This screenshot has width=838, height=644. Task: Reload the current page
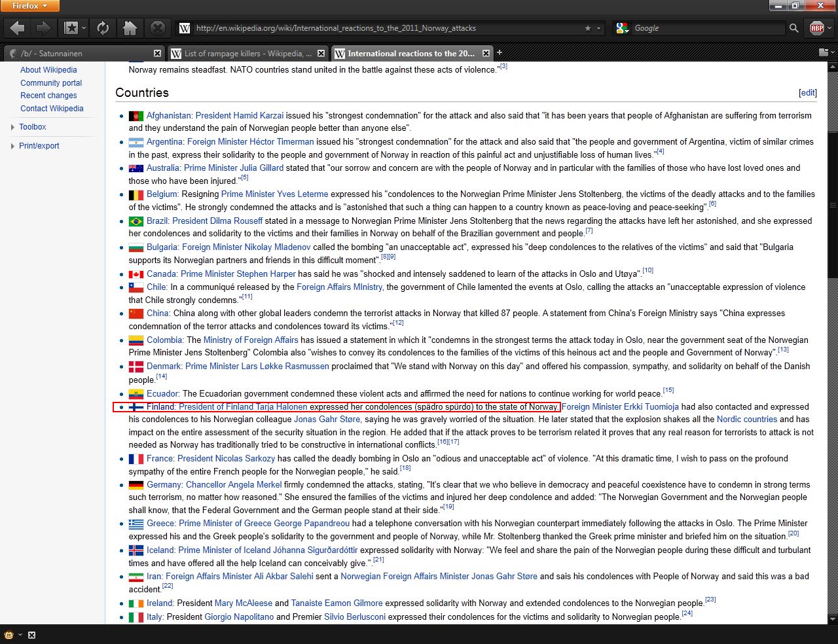(103, 28)
